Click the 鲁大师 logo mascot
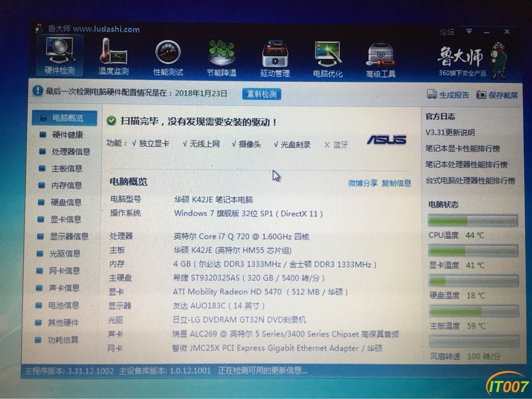Screen dimensions: 532x399 point(499,61)
